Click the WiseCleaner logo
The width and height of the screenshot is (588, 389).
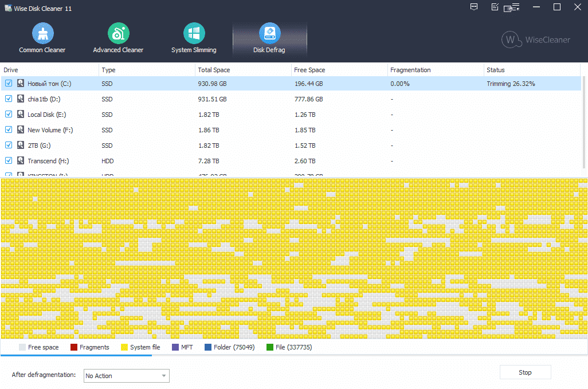coord(535,40)
